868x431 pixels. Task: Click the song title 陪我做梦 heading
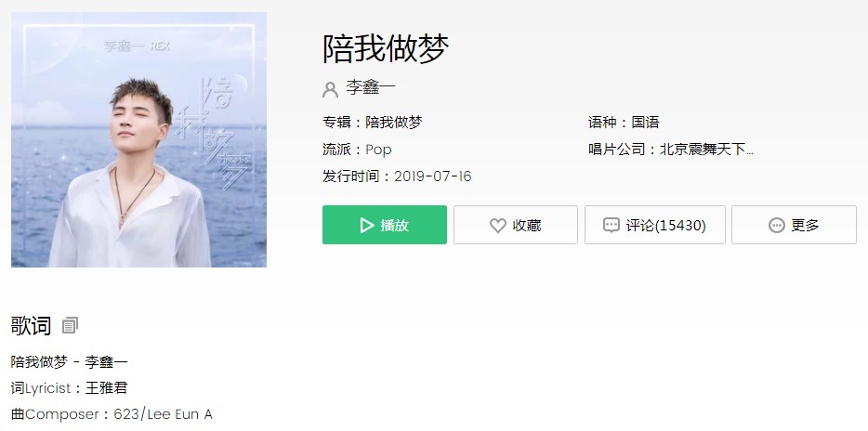pyautogui.click(x=386, y=48)
